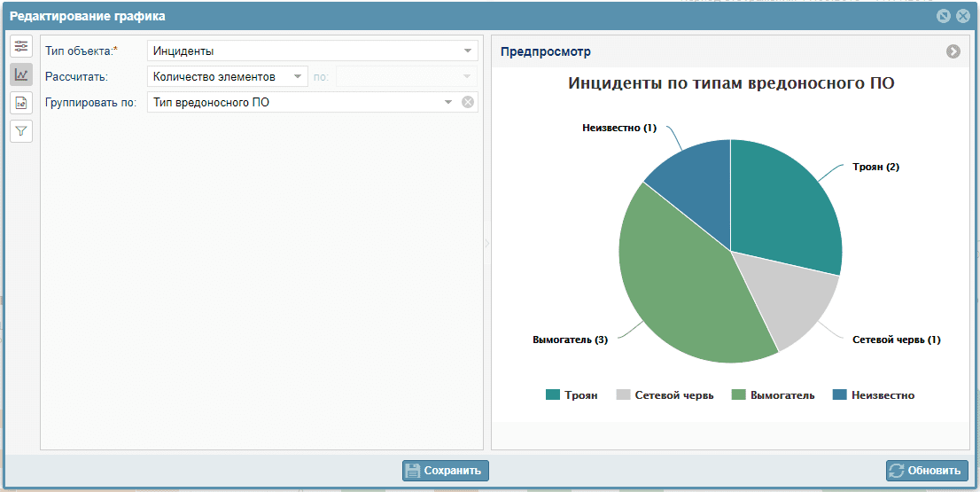The width and height of the screenshot is (980, 492).
Task: Click the 'Неизвестно (1)' data label
Action: pos(619,129)
